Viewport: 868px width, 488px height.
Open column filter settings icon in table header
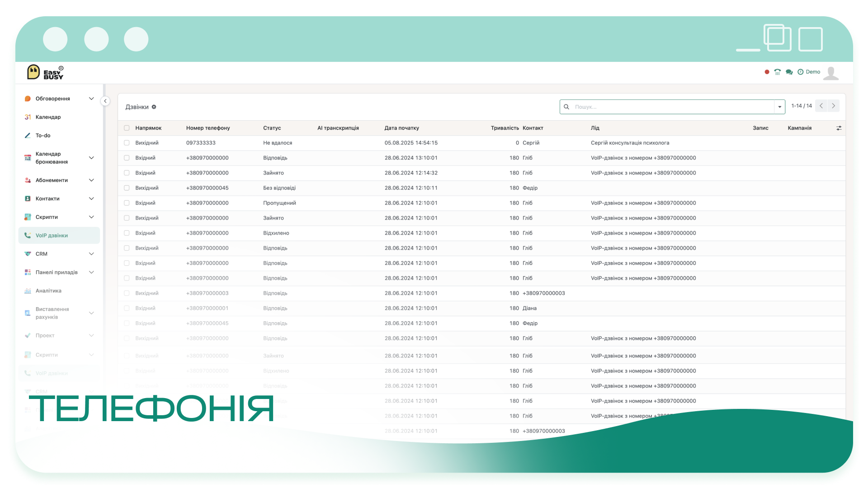pos(839,128)
